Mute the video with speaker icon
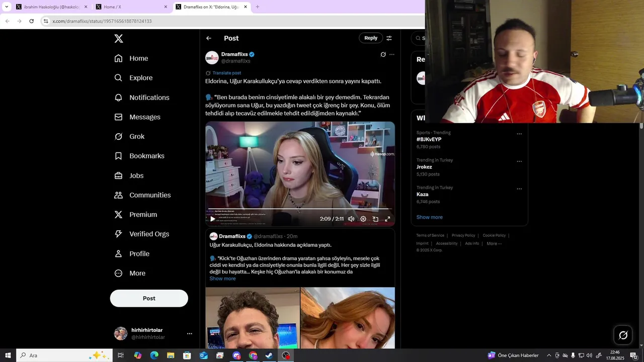 coord(351,219)
